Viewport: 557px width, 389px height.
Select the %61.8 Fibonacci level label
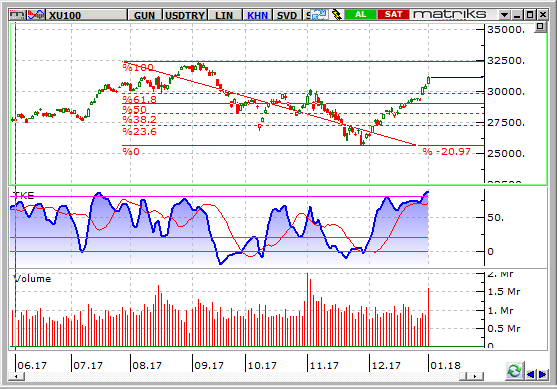(x=139, y=99)
